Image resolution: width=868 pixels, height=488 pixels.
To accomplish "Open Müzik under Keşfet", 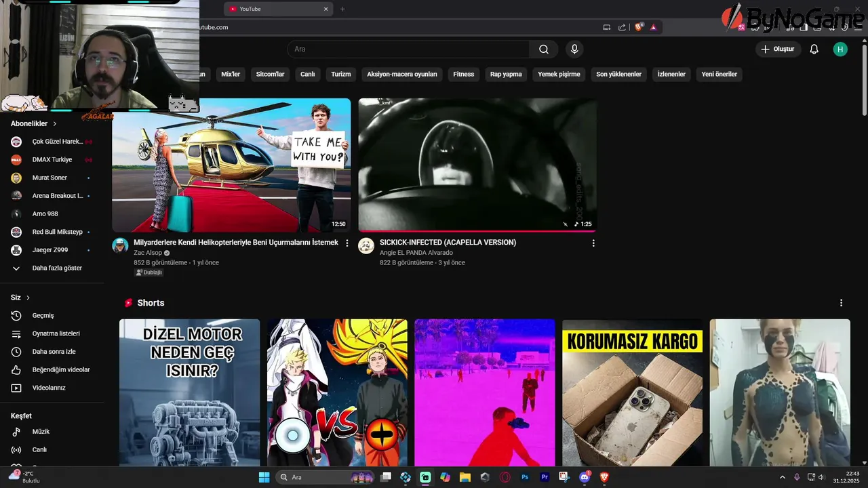I will pos(52,432).
